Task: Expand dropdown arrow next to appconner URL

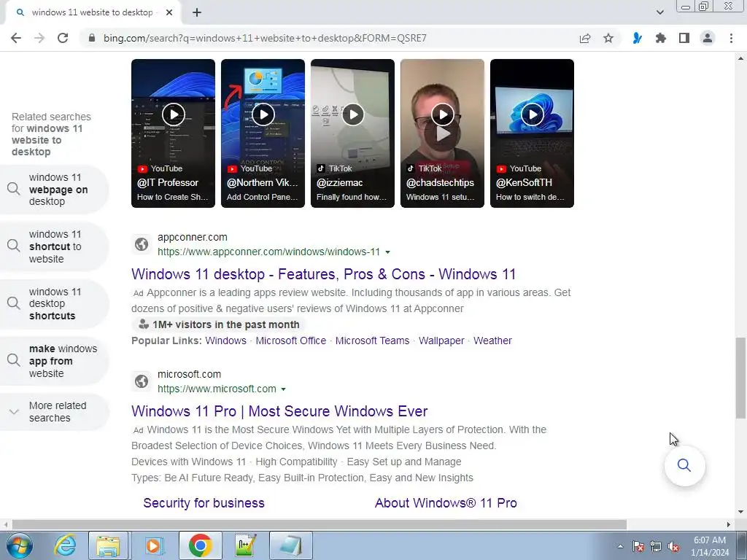Action: [x=388, y=252]
